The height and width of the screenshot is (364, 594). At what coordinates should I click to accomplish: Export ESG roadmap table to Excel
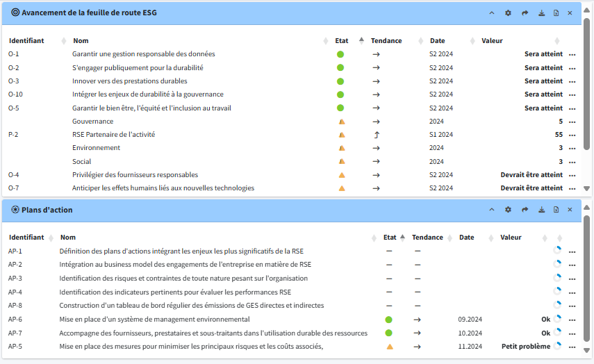(x=556, y=13)
